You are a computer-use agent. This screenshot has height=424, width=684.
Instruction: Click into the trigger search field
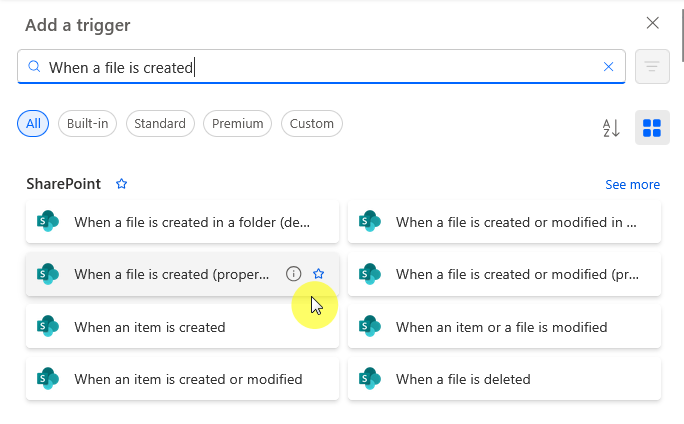pos(321,67)
